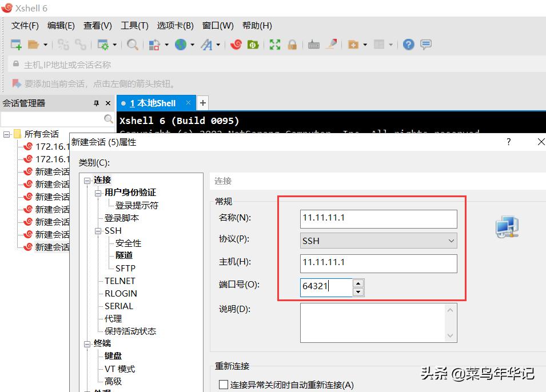Collapse the 所有会话 tree folder
This screenshot has height=392, width=546.
tap(7, 134)
